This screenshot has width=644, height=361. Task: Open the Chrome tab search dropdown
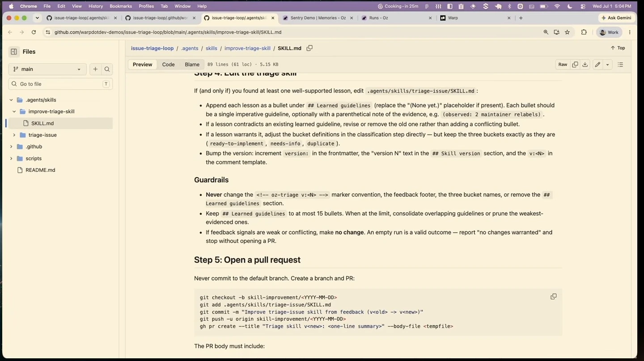(x=37, y=18)
